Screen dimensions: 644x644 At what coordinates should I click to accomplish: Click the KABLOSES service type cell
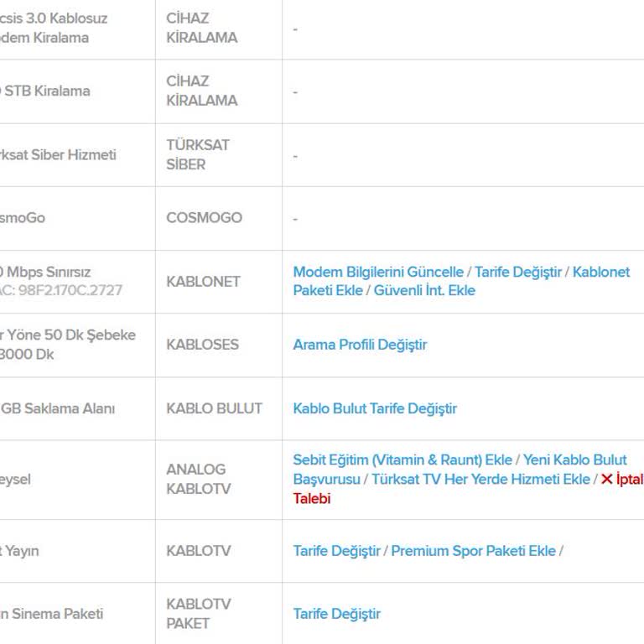coord(202,345)
